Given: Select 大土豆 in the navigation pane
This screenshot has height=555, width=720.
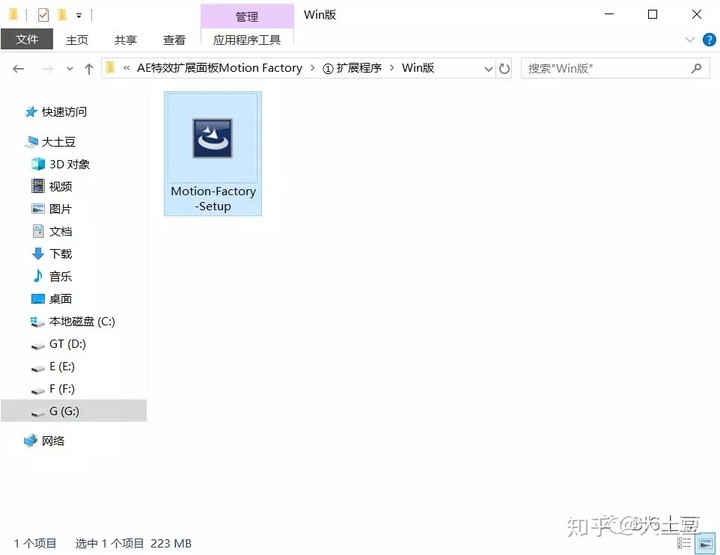Looking at the screenshot, I should [58, 142].
